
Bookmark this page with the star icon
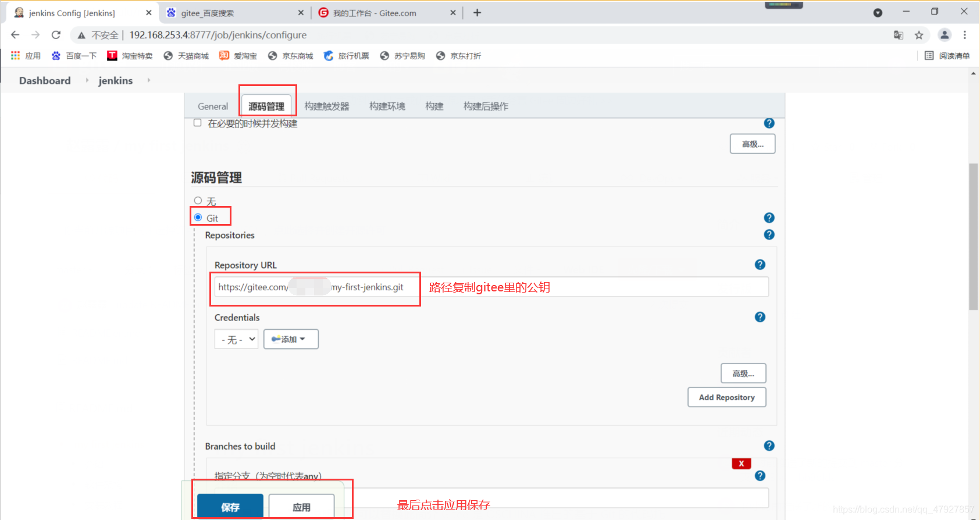[919, 35]
